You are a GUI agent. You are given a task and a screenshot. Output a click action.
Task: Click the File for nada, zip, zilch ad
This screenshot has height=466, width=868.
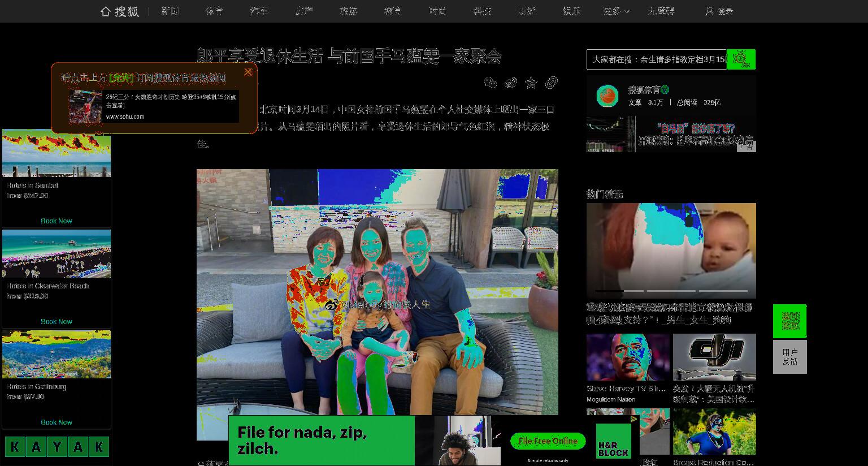tap(322, 441)
